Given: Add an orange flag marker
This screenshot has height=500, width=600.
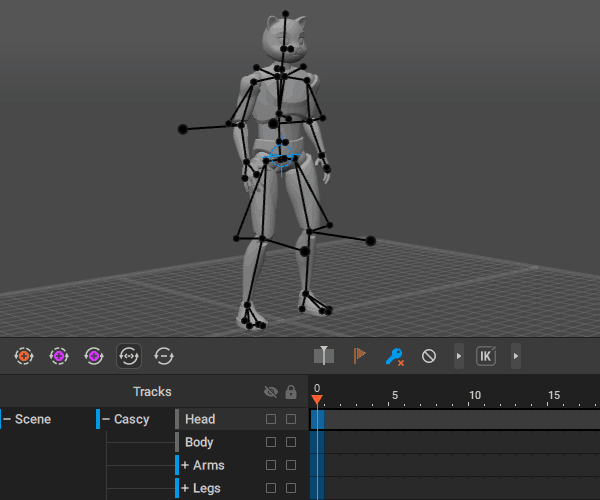Looking at the screenshot, I should coord(359,355).
